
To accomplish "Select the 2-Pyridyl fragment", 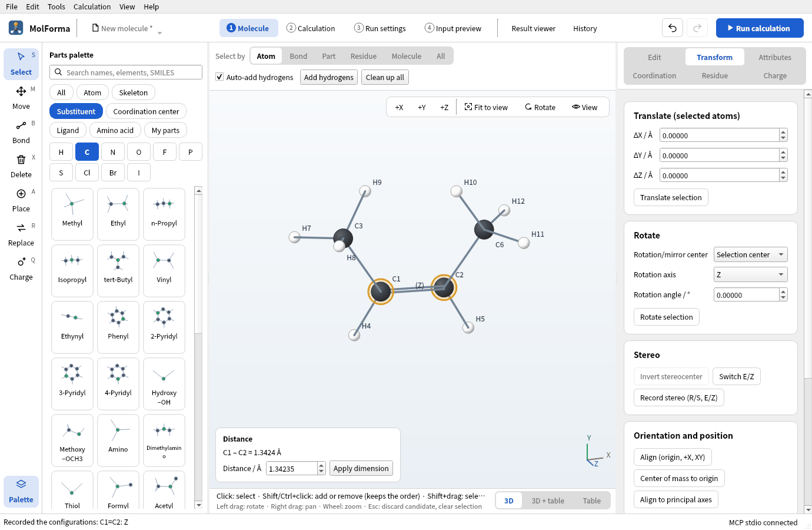I will point(164,327).
